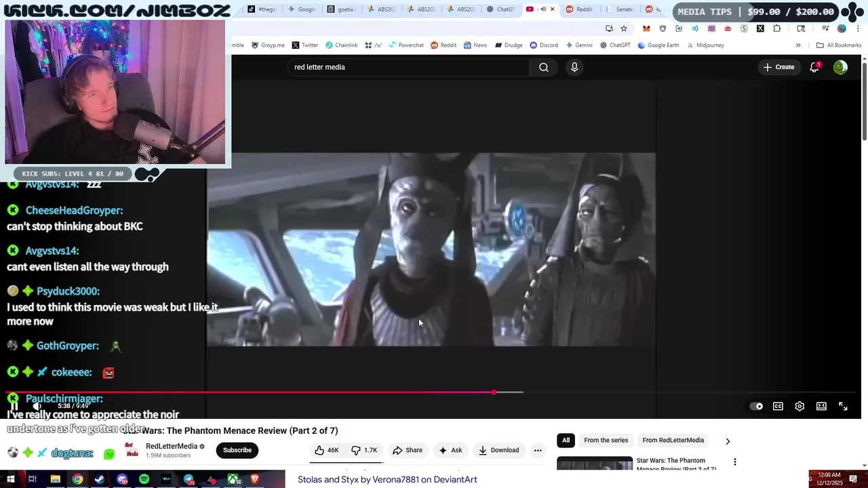Open the Drudge bookmark
The height and width of the screenshot is (488, 868).
point(509,45)
